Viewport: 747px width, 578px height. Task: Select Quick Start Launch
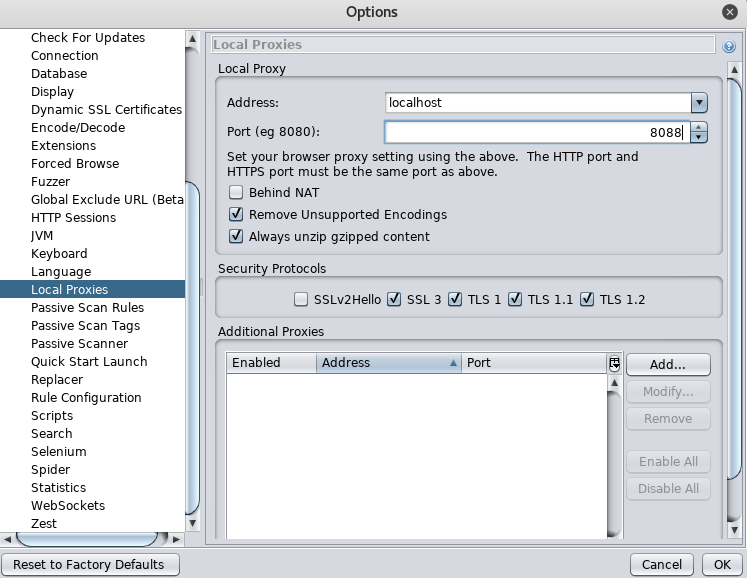click(89, 362)
